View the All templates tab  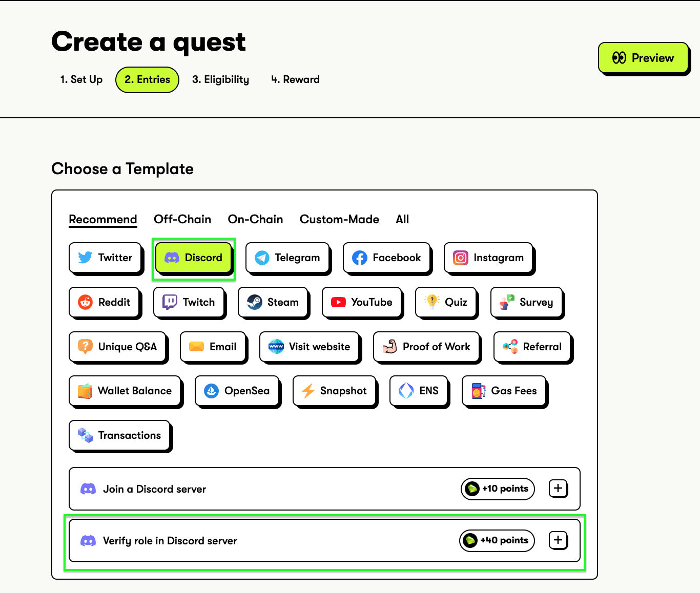402,219
